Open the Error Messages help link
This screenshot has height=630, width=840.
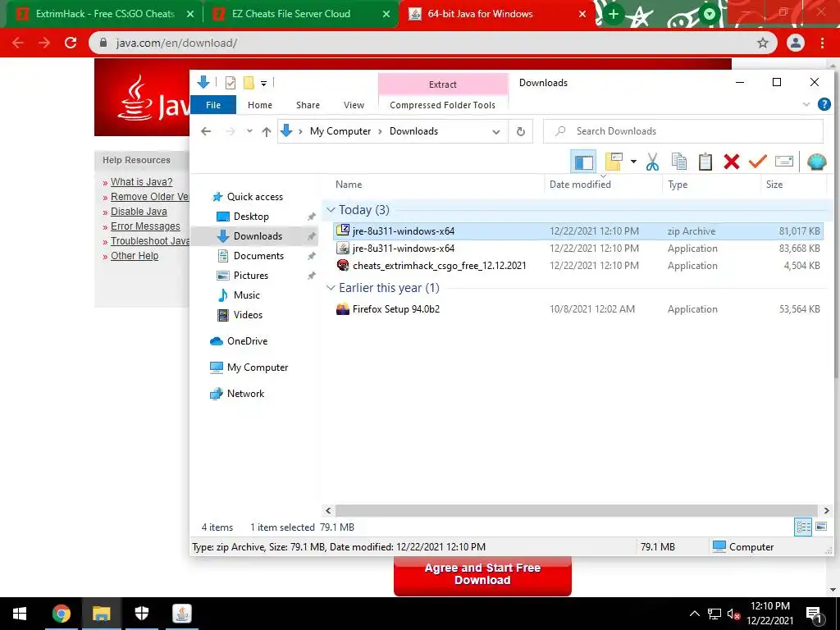pos(145,226)
